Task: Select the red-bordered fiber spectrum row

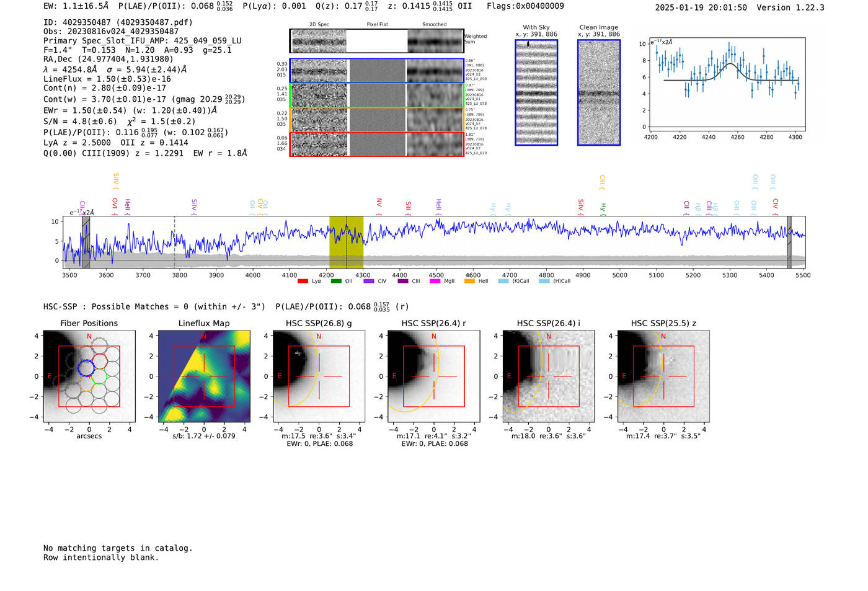Action: (x=376, y=144)
